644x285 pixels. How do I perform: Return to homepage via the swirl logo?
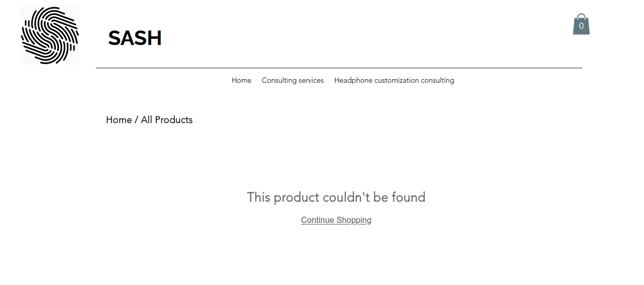[50, 36]
